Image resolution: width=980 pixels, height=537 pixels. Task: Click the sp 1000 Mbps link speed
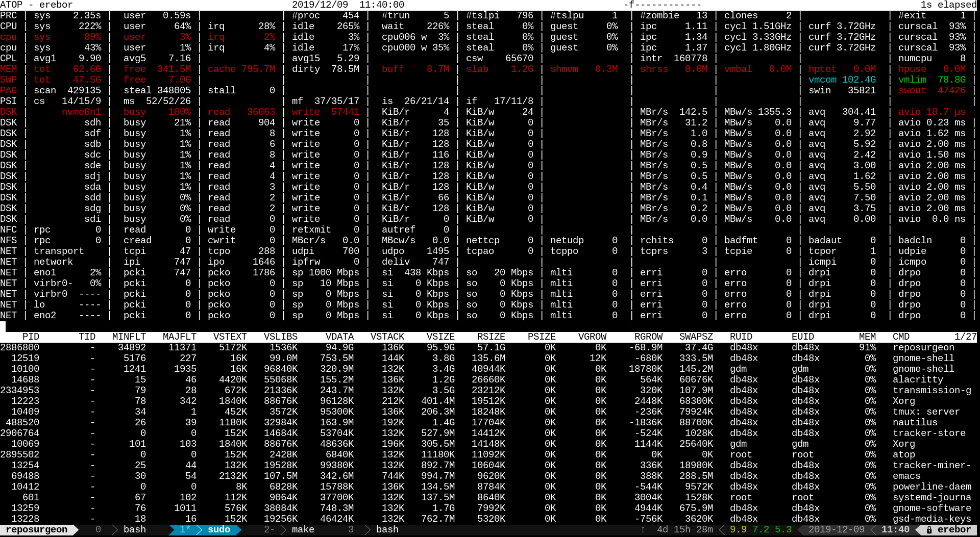click(326, 273)
